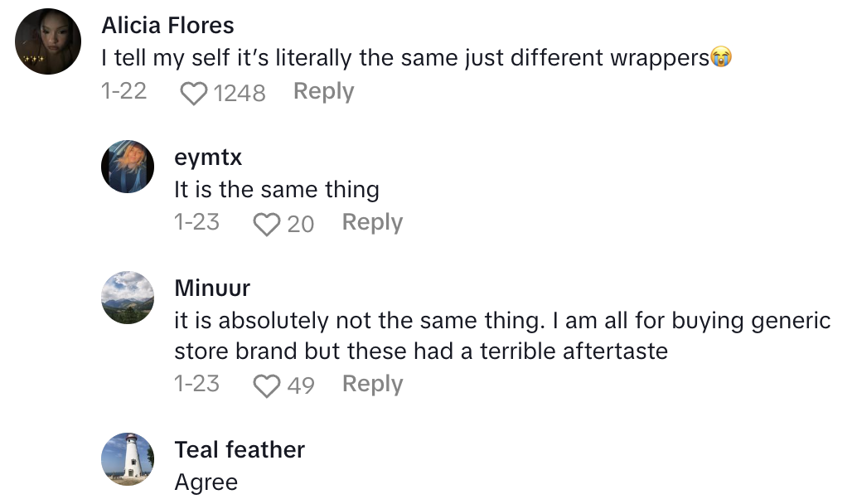View Minuur's mountain profile photo
The image size is (857, 504).
point(128,297)
